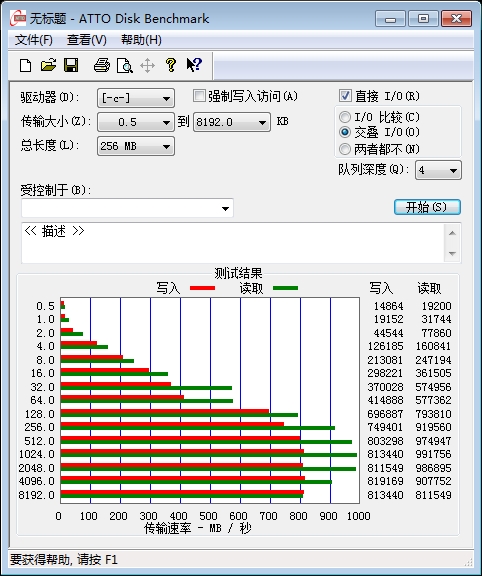Close the ATTO Disk Benchmark window
The height and width of the screenshot is (576, 482).
456,19
